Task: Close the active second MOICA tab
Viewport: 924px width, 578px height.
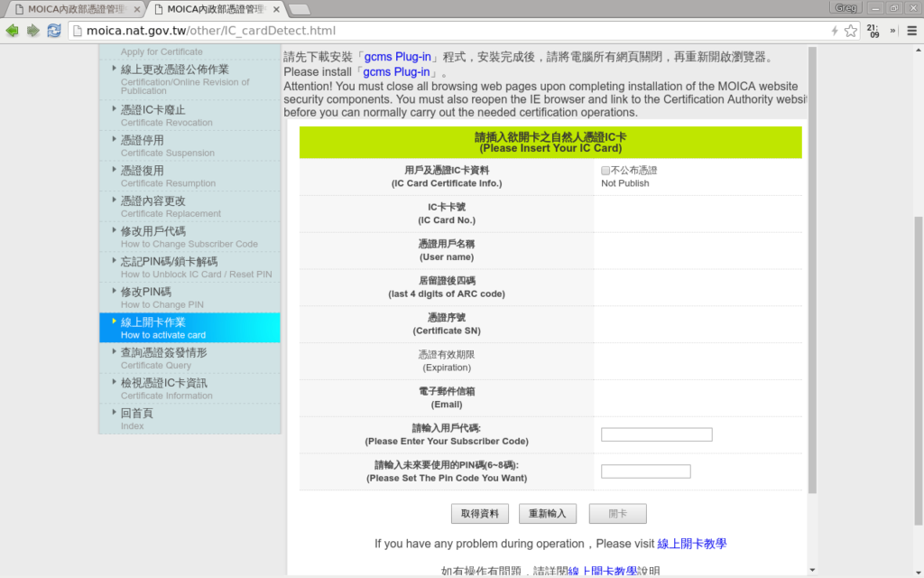Action: tap(276, 9)
